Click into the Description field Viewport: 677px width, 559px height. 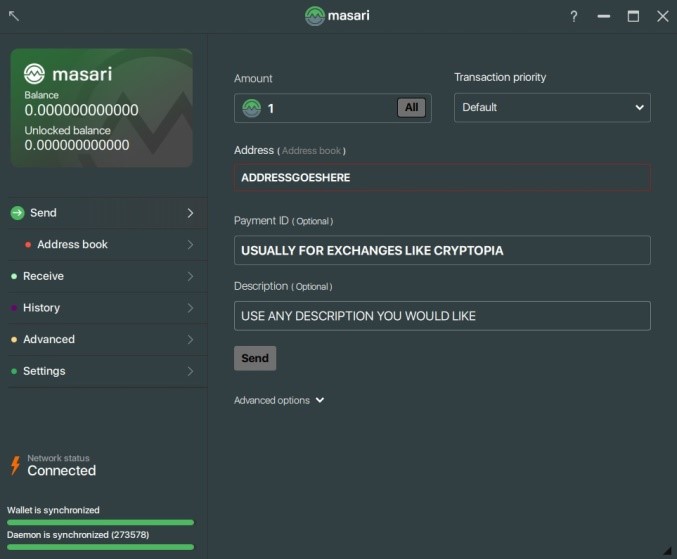point(442,316)
